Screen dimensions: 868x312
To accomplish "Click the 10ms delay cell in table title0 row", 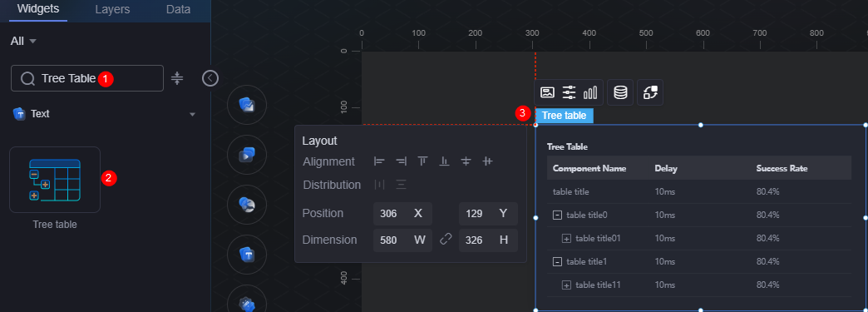I will pos(664,215).
